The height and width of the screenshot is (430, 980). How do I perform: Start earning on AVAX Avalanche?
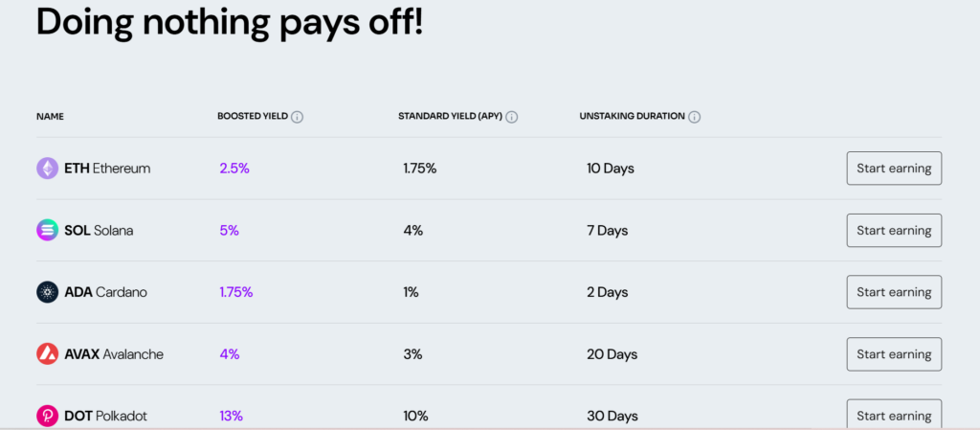click(894, 353)
